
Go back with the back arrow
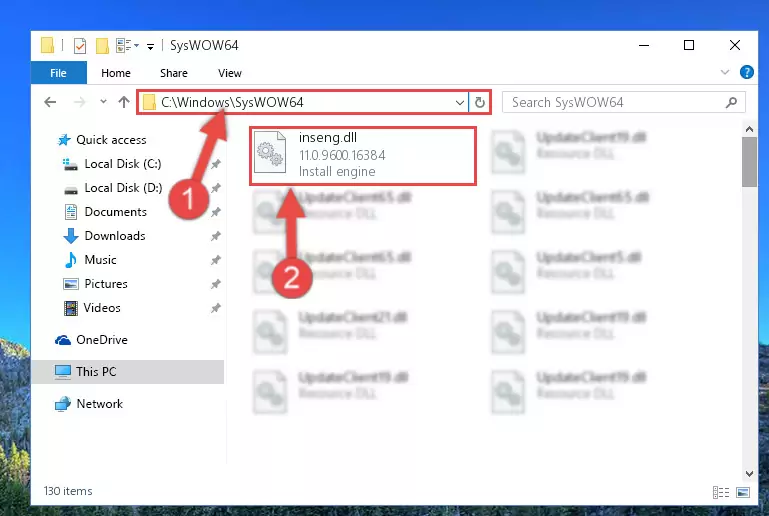50,102
